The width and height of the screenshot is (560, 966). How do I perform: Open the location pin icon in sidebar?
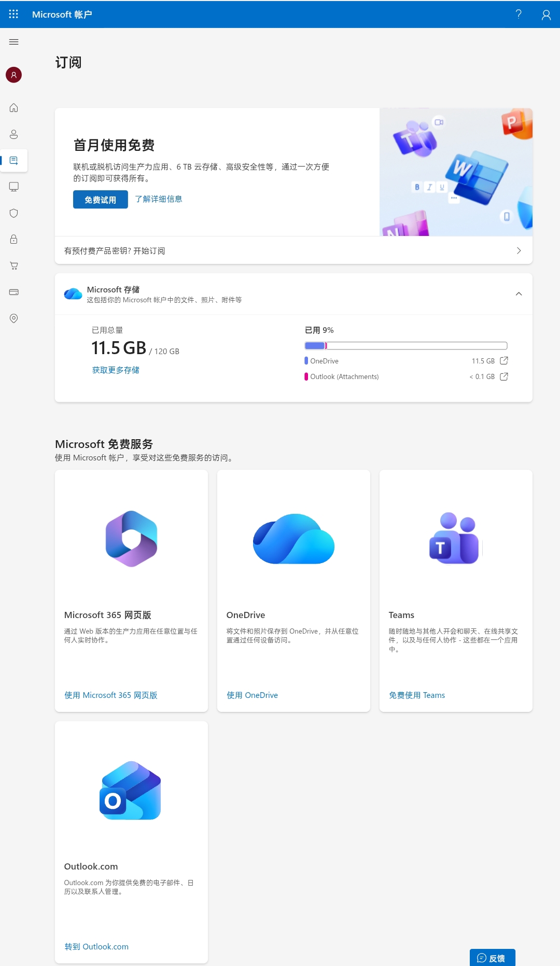point(14,318)
